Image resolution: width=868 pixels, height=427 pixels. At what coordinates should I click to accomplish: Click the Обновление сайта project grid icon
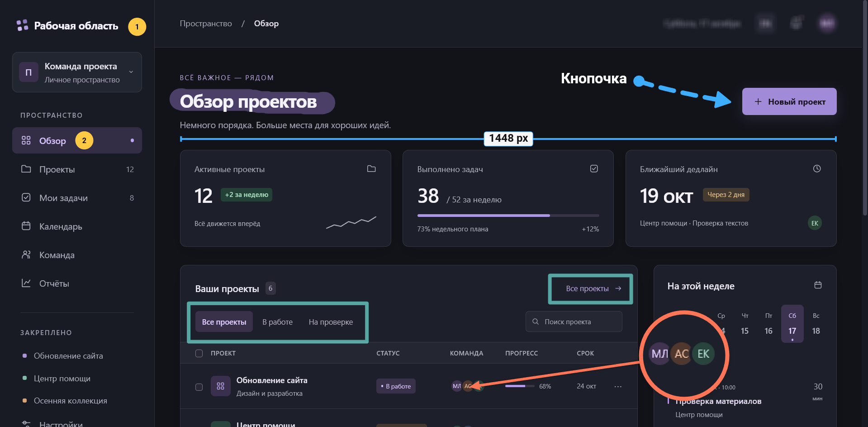pos(221,386)
